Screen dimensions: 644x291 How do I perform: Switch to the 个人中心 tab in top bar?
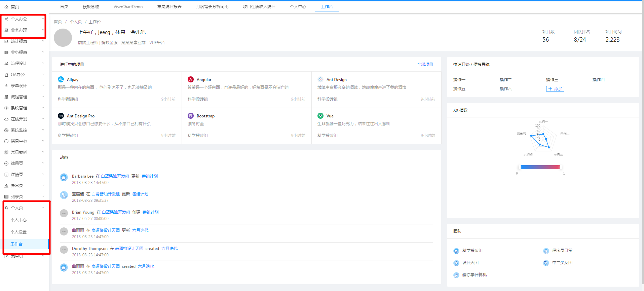pos(298,7)
